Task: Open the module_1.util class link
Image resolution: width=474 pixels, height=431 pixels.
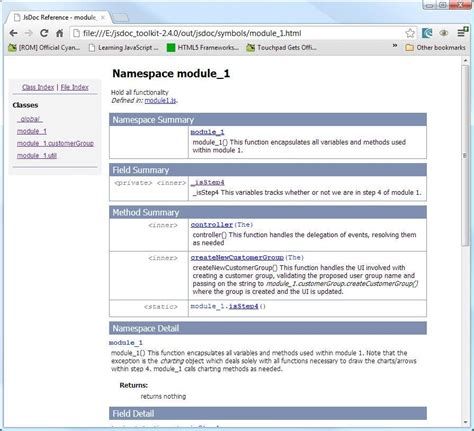Action: tap(37, 156)
